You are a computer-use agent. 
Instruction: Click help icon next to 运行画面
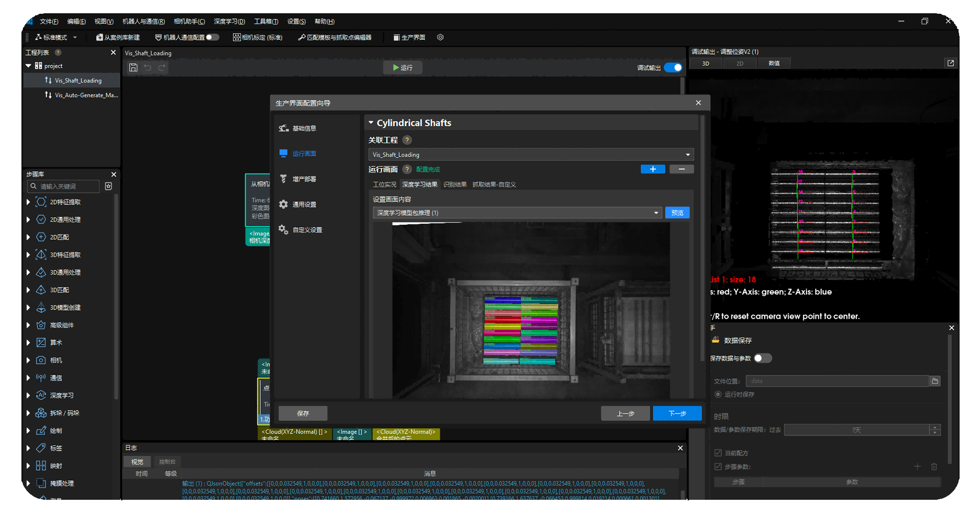(407, 169)
